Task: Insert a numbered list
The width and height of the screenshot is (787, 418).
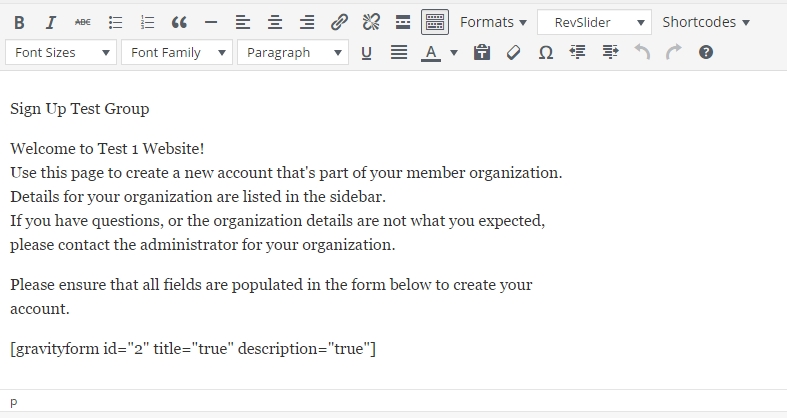Action: tap(147, 22)
